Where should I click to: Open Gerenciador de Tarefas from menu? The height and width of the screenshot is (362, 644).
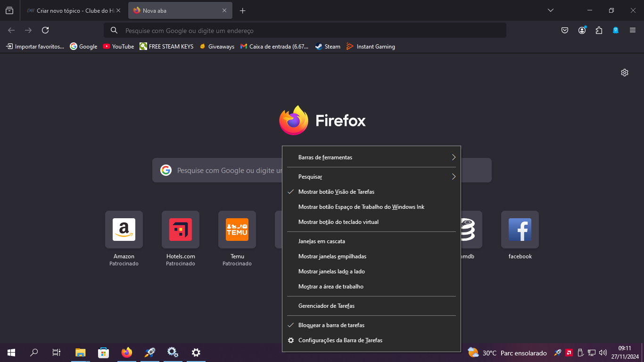click(372, 306)
